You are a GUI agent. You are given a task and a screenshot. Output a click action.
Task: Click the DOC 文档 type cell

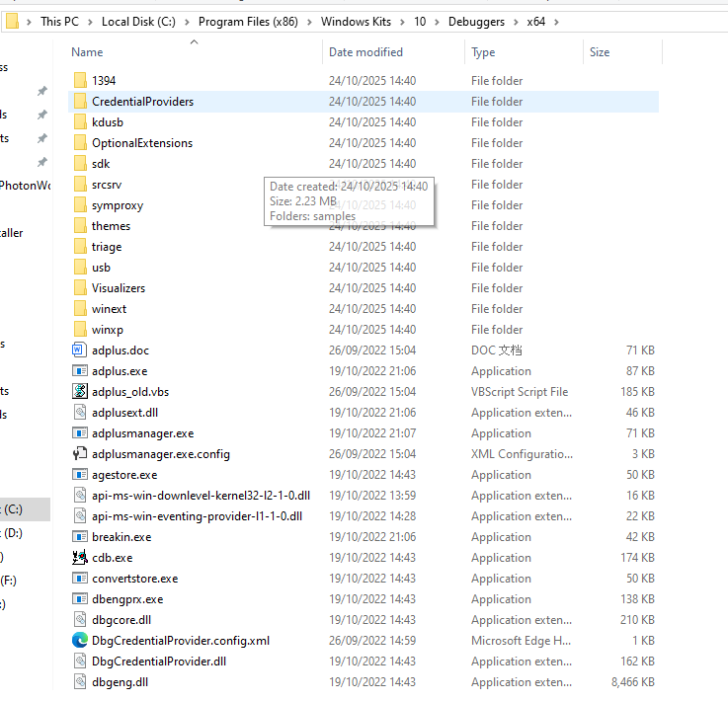496,350
